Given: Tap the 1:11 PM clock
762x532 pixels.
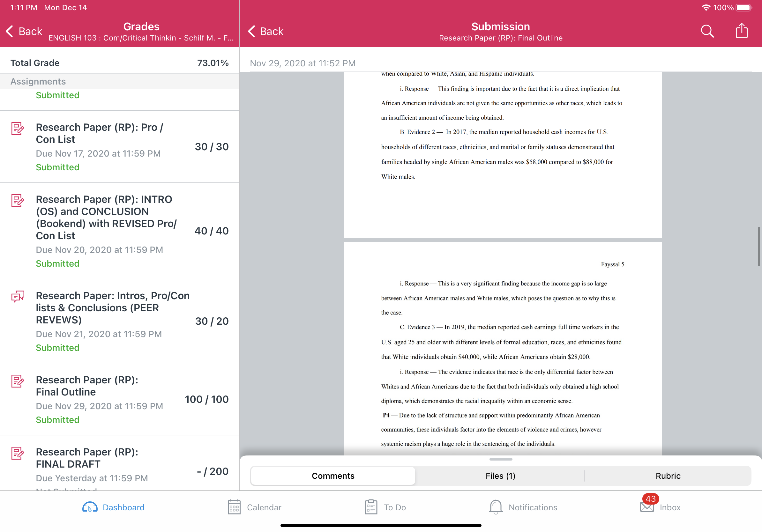Looking at the screenshot, I should pyautogui.click(x=24, y=7).
